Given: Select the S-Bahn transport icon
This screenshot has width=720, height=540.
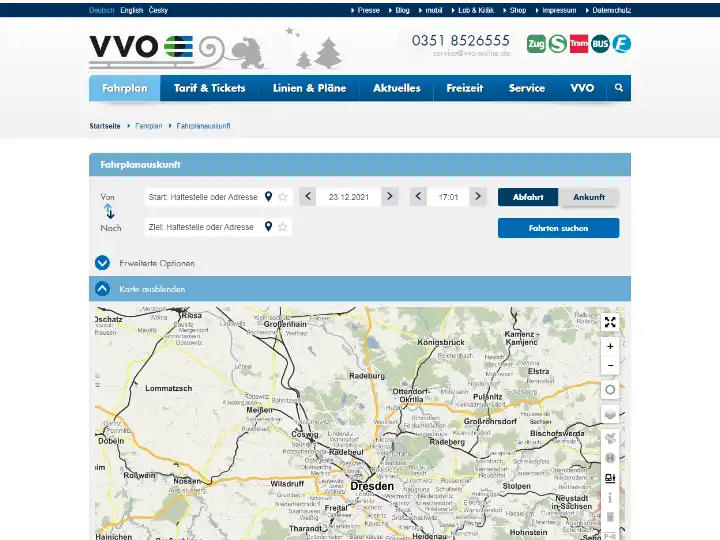Looking at the screenshot, I should 557,44.
